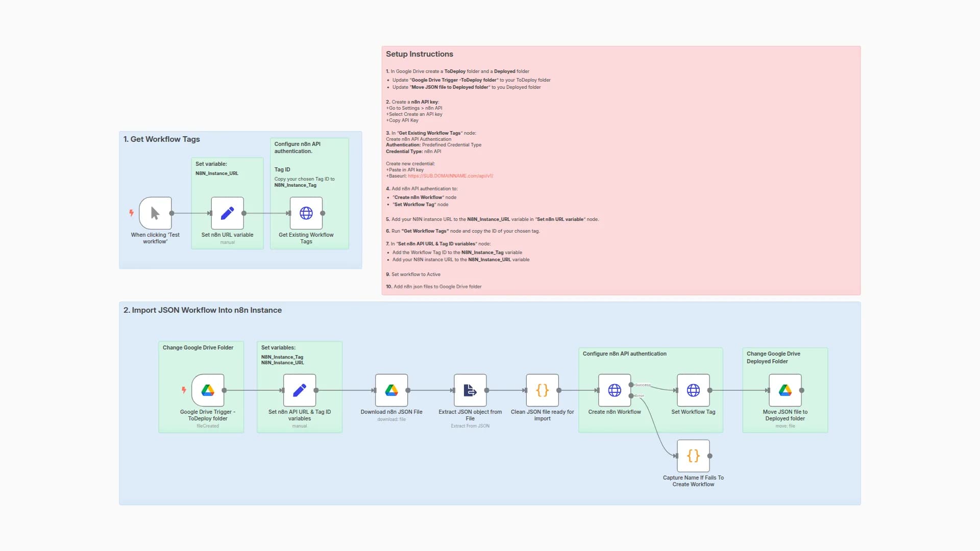Click the '9. Set workflow to Active' instruction
The height and width of the screenshot is (551, 980).
[x=413, y=274]
